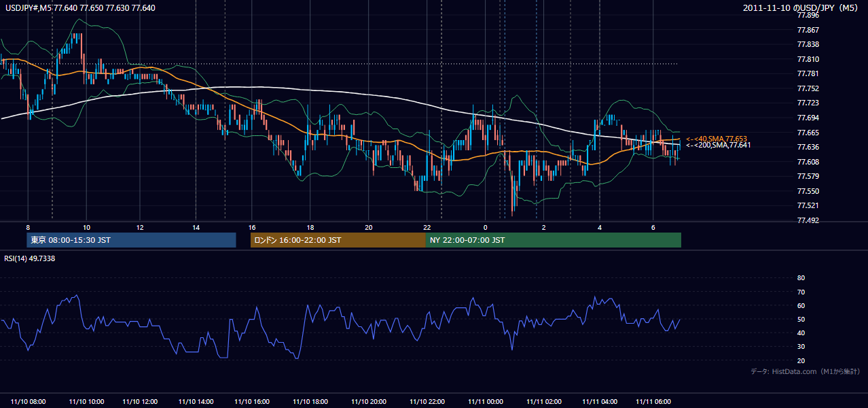This screenshot has height=408, width=868.
Task: Click the 2011-11-10 USD/JPY (M5) title
Action: click(801, 8)
